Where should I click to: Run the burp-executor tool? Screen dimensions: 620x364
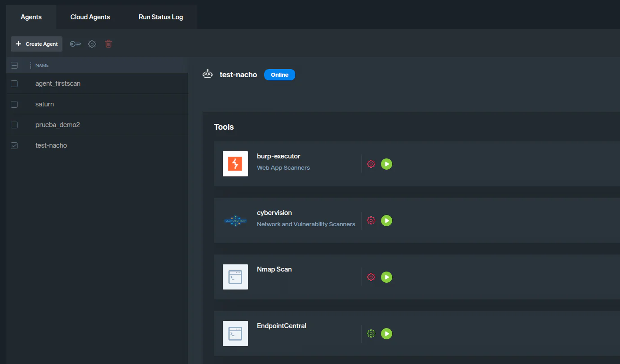[386, 164]
